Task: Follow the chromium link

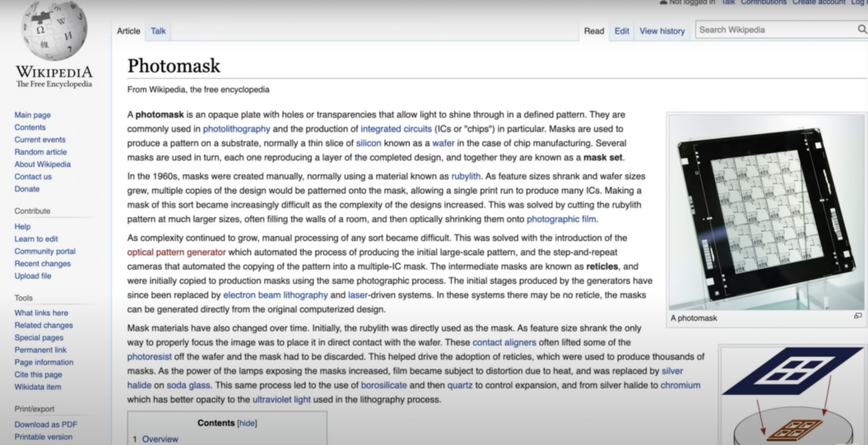Action: click(681, 386)
